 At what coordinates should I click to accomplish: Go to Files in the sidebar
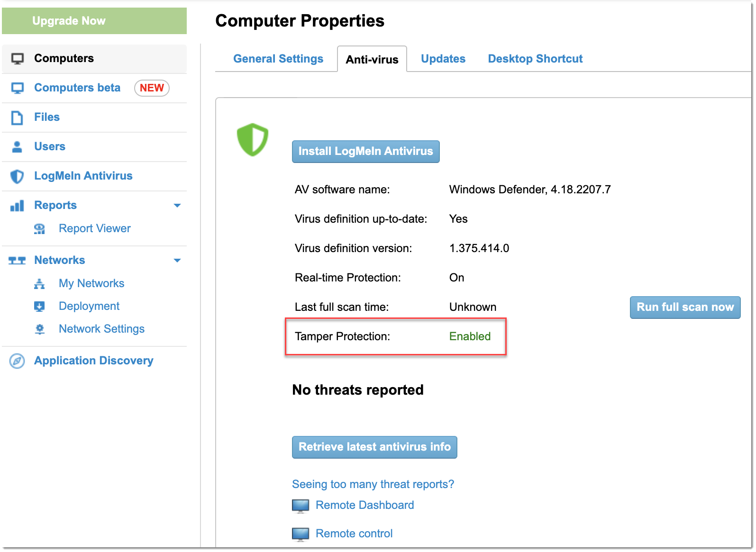pyautogui.click(x=47, y=117)
